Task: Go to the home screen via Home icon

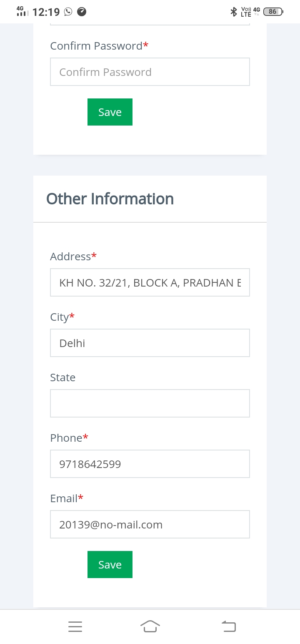Action: (x=150, y=626)
